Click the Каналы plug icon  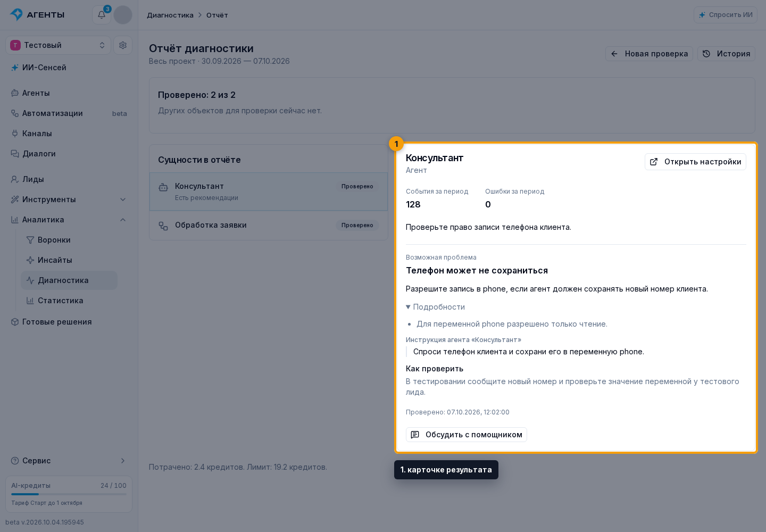(15, 134)
